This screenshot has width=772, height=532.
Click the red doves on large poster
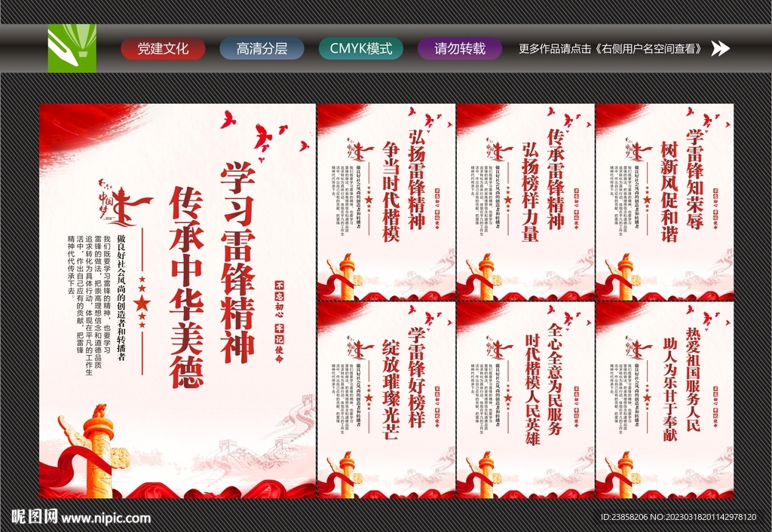(x=265, y=136)
